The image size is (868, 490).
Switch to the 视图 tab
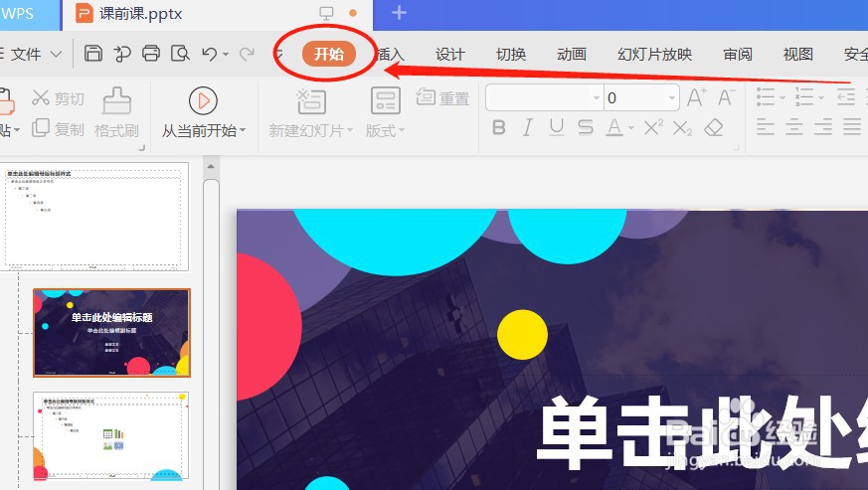pyautogui.click(x=797, y=54)
